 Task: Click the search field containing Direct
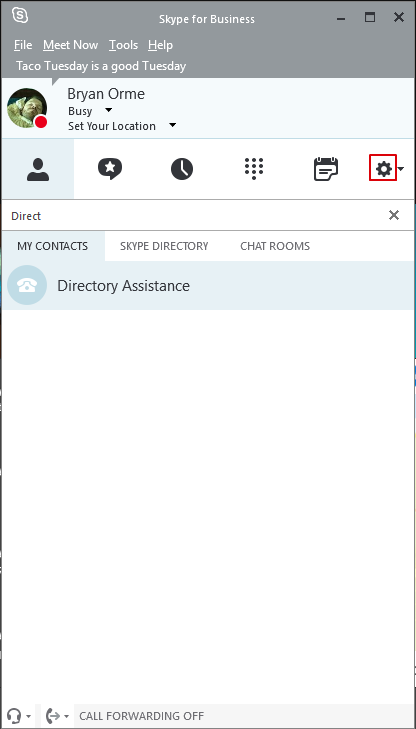point(195,216)
